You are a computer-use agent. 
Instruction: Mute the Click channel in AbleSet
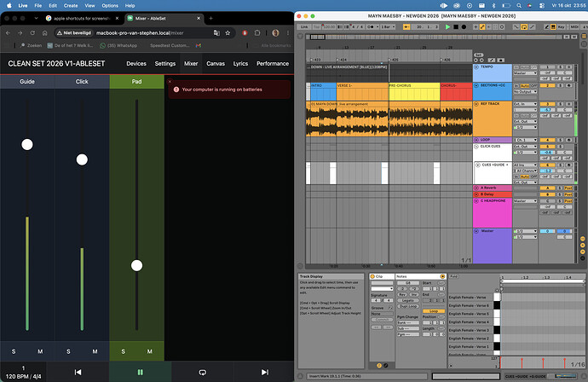click(95, 351)
